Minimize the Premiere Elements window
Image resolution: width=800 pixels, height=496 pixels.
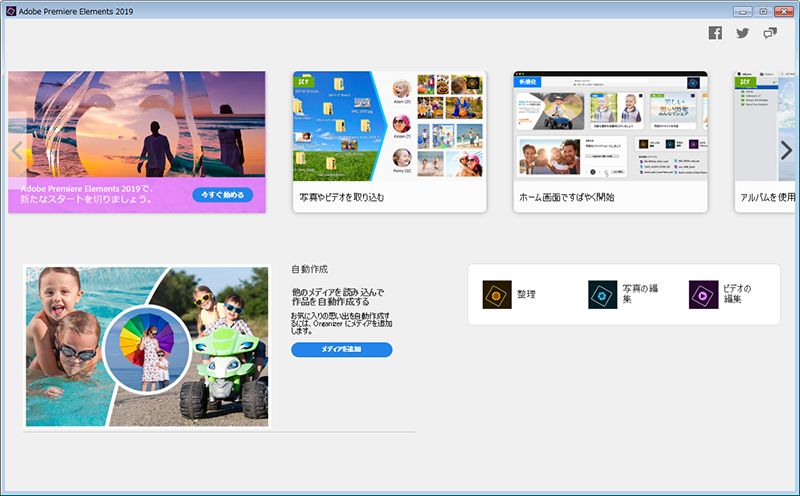point(742,11)
